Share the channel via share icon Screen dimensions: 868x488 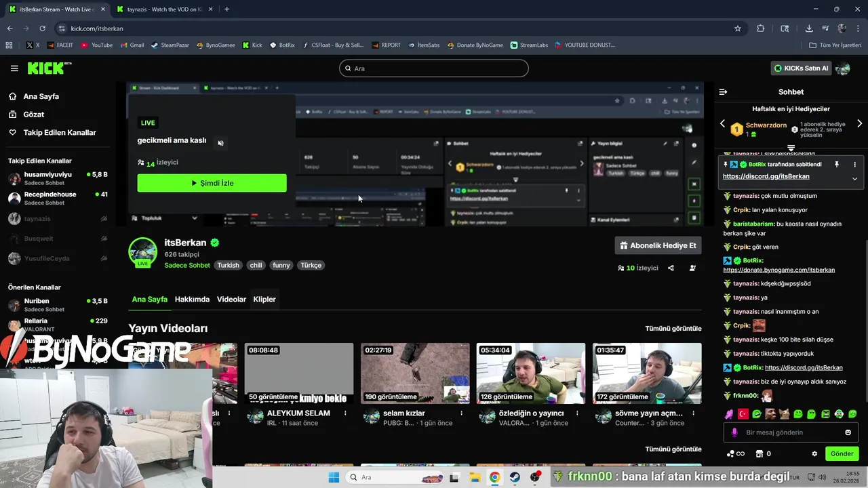click(671, 268)
